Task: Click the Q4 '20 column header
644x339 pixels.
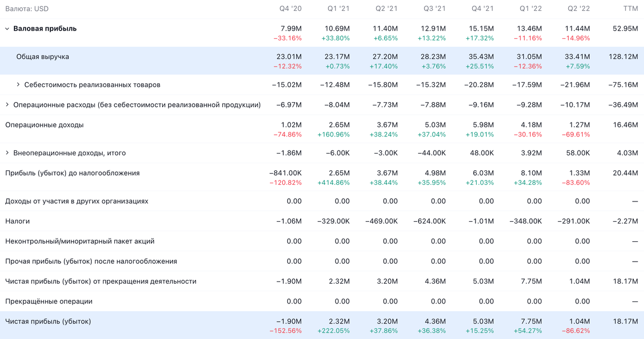Action: point(291,9)
